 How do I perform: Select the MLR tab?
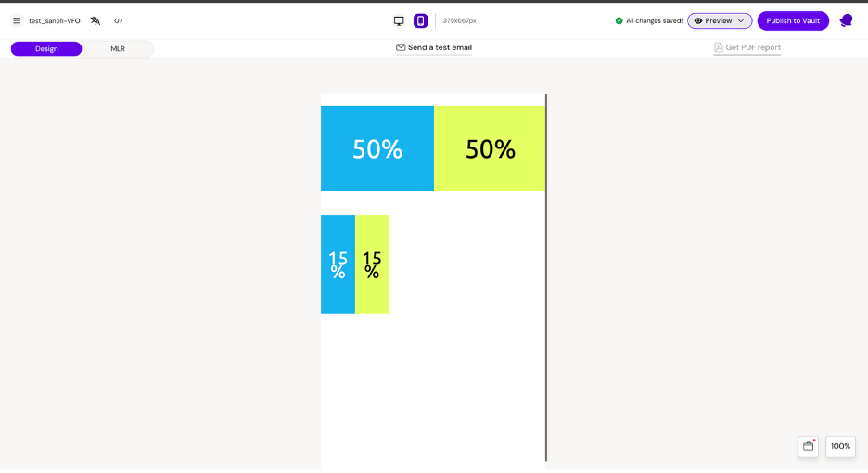118,48
